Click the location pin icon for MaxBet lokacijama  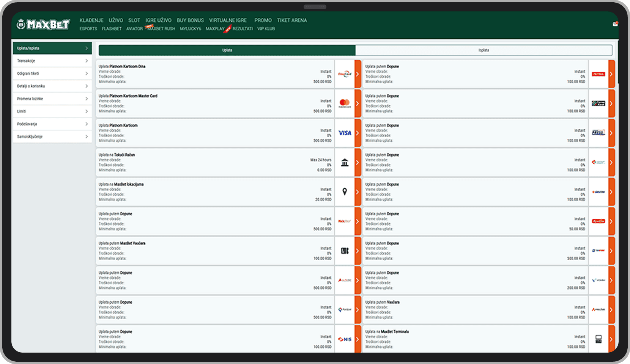345,192
